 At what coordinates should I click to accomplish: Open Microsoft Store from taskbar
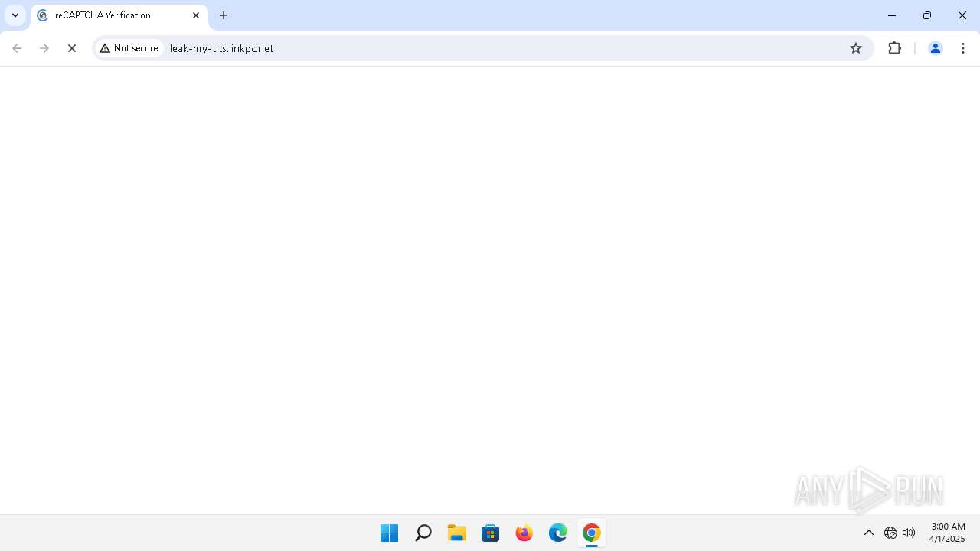[x=490, y=533]
